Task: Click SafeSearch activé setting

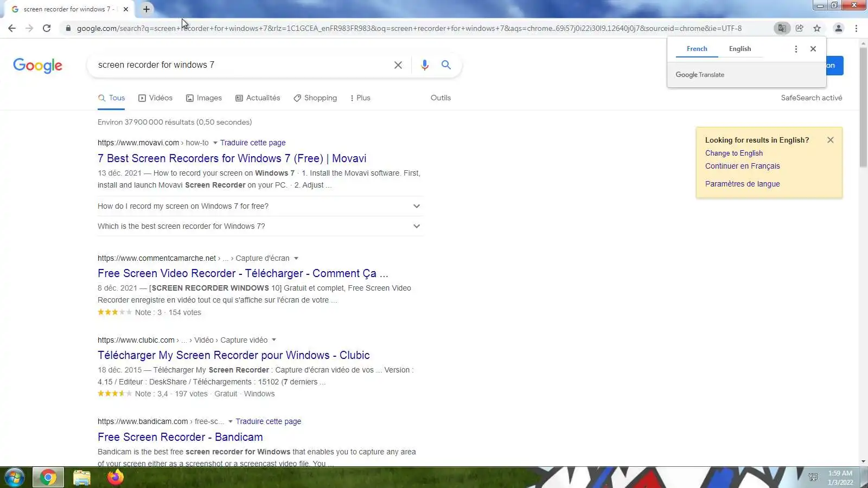Action: (x=812, y=98)
